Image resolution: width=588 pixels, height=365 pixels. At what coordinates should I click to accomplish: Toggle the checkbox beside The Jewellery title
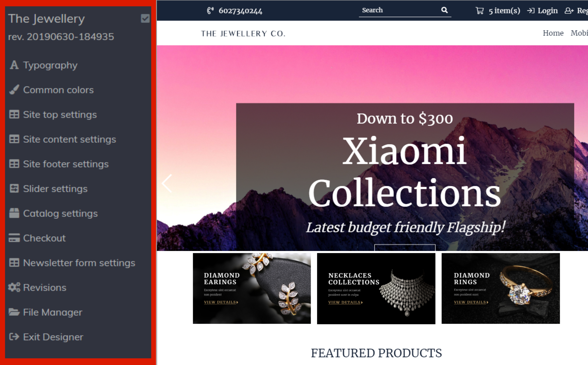[145, 18]
